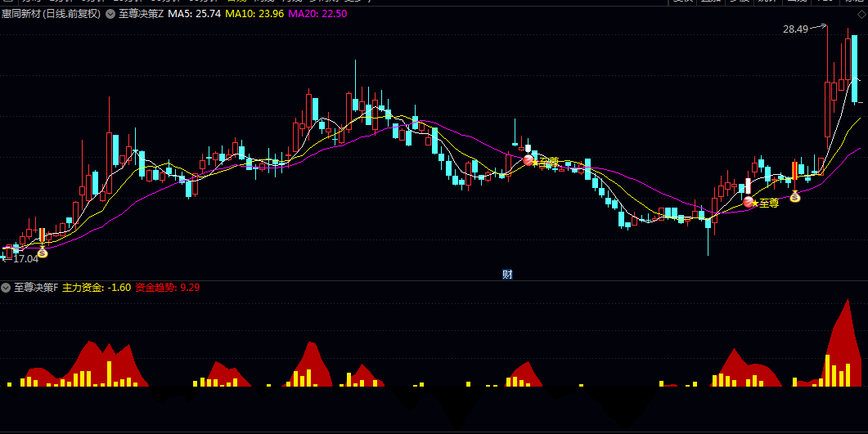Viewport: 868px width, 434px height.
Task: Click the red ball signal on the mid-chart 至尊 marker
Action: tap(528, 160)
